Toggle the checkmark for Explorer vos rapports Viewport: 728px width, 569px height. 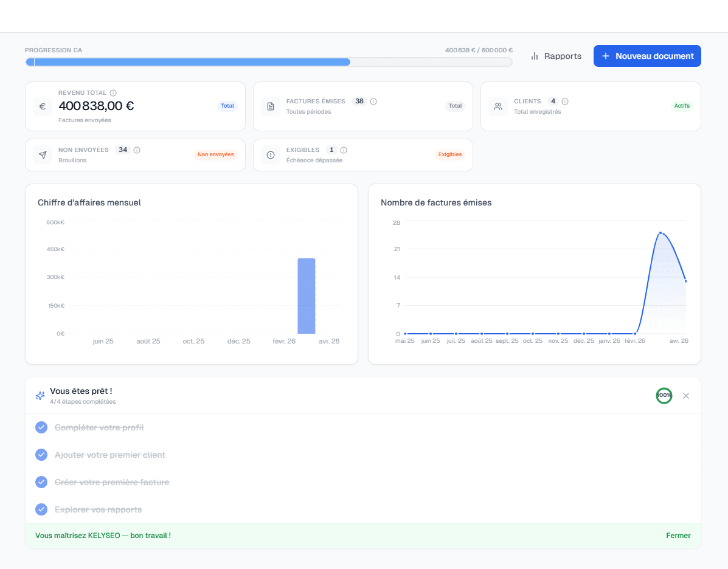coord(41,509)
